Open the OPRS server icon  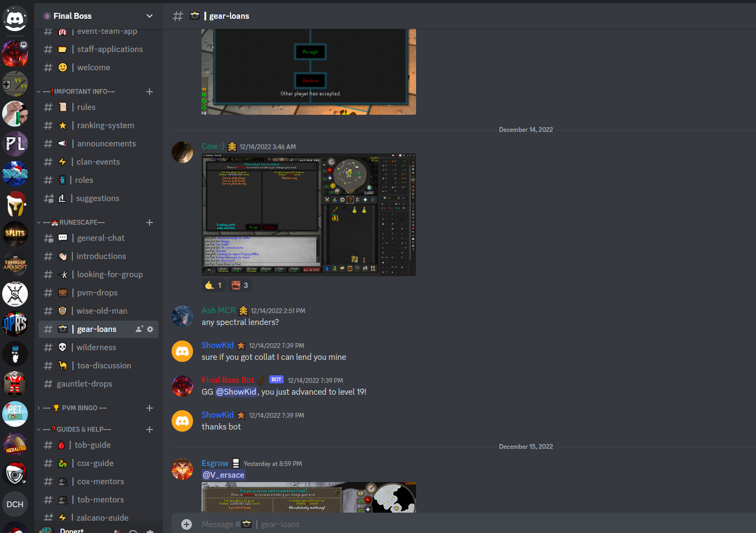pos(15,324)
